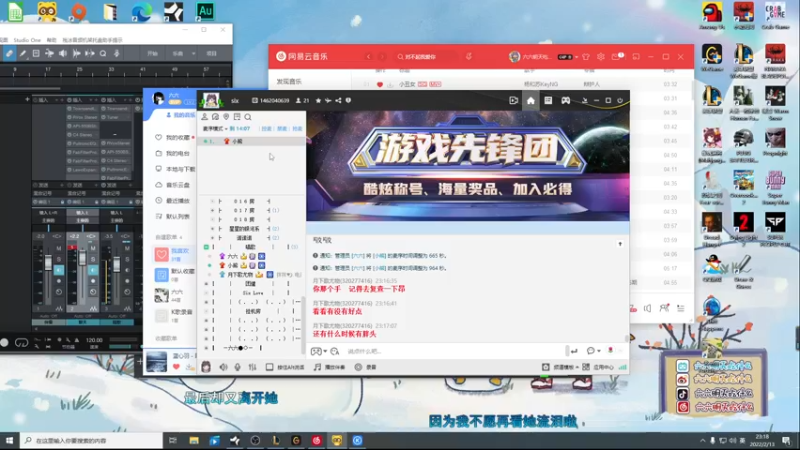
Task: Select the pencil draw tool in Studio One
Action: coord(22,53)
